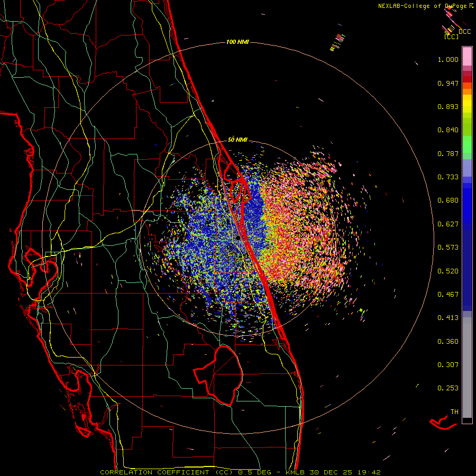Click the 0.307 scale value
The width and height of the screenshot is (476, 476).
point(448,365)
